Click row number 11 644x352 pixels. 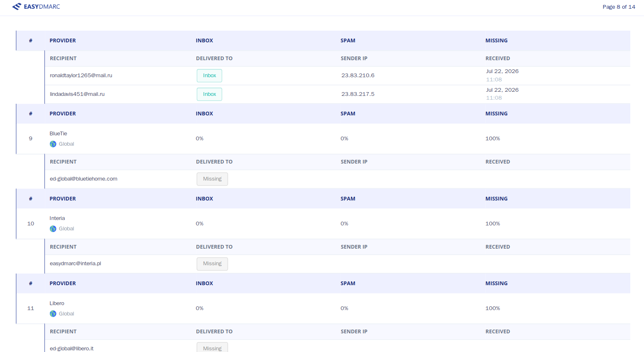click(x=31, y=308)
